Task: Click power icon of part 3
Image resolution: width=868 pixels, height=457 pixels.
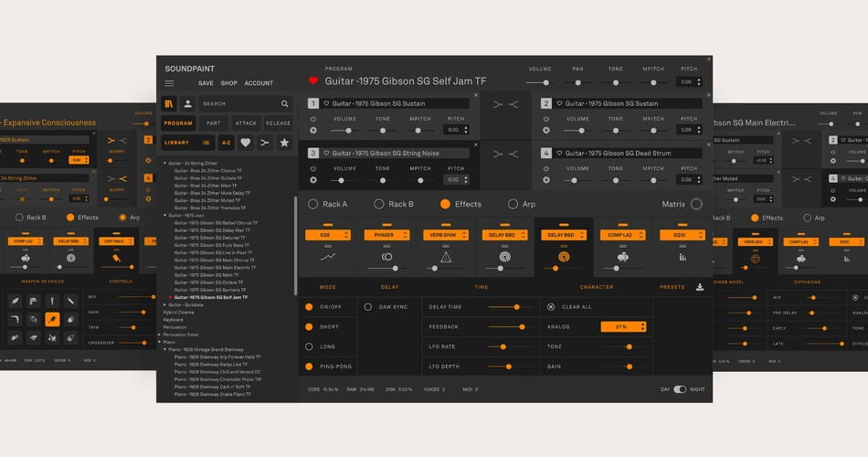Action: coord(313,168)
